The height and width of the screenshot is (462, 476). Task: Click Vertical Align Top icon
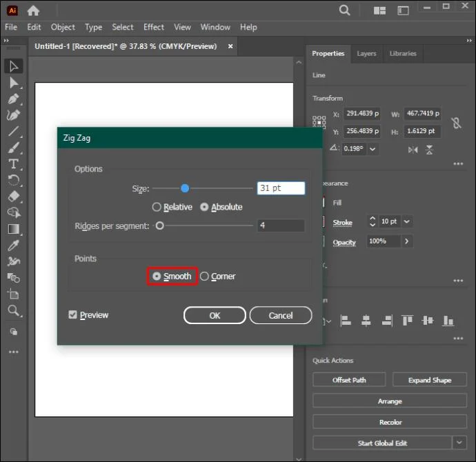pos(407,320)
